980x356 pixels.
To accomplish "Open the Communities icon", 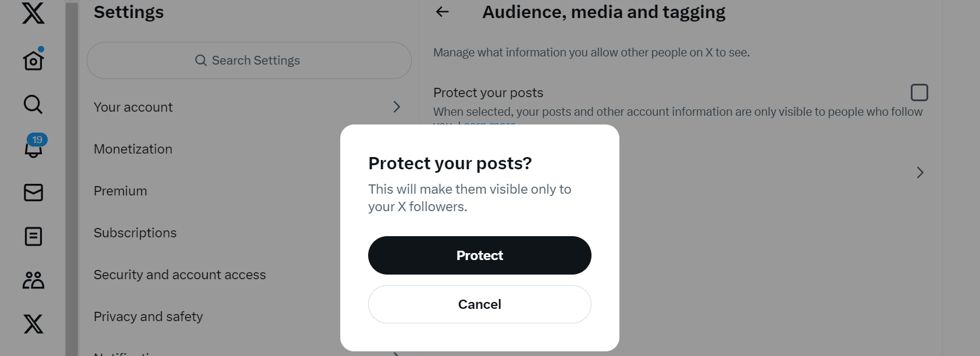I will (x=33, y=280).
